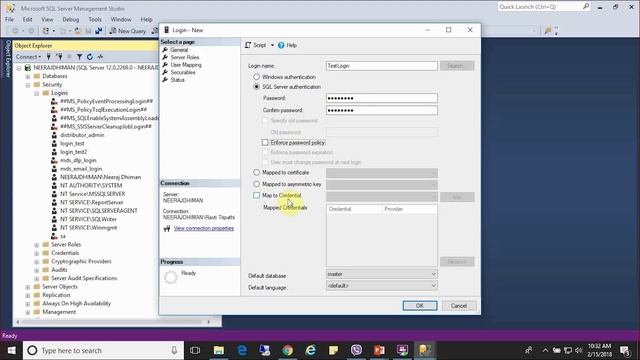Select the Replication folder
Viewport: 640px width, 360px height.
56,295
